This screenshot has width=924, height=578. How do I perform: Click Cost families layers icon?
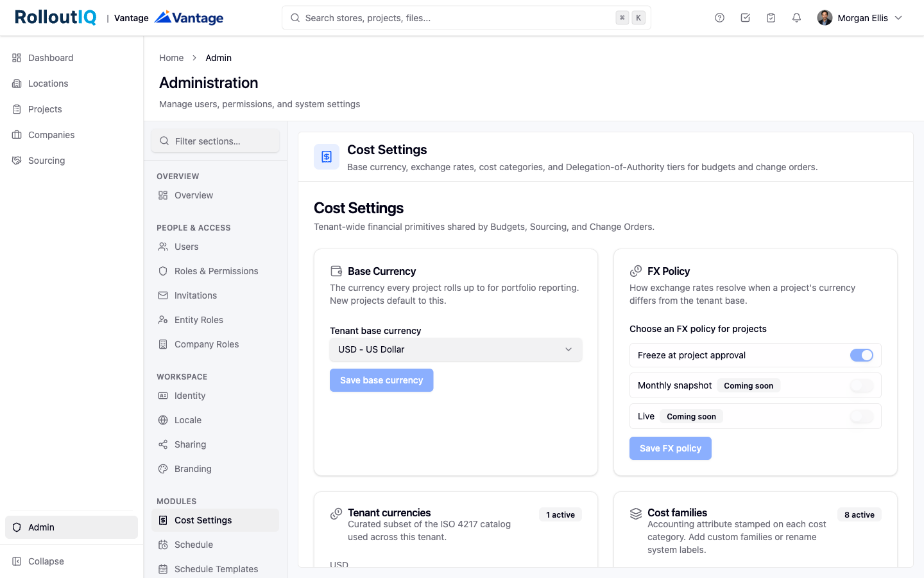click(x=636, y=514)
